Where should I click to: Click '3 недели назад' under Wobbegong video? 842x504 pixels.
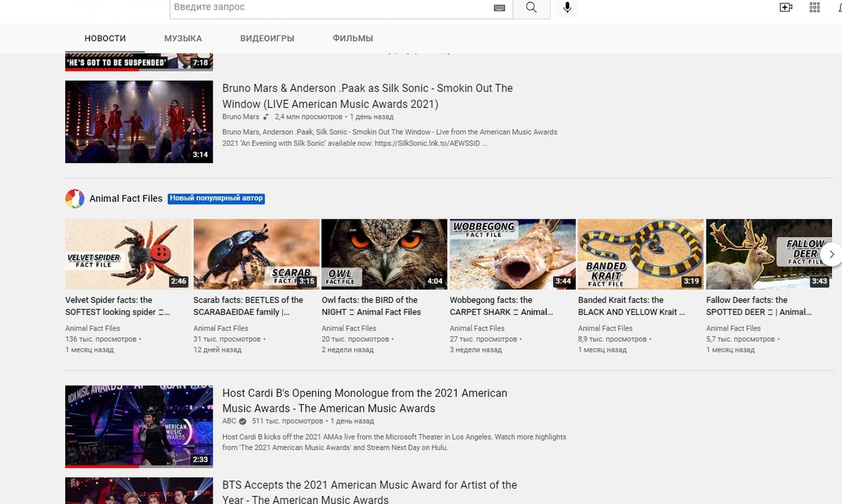tap(476, 350)
